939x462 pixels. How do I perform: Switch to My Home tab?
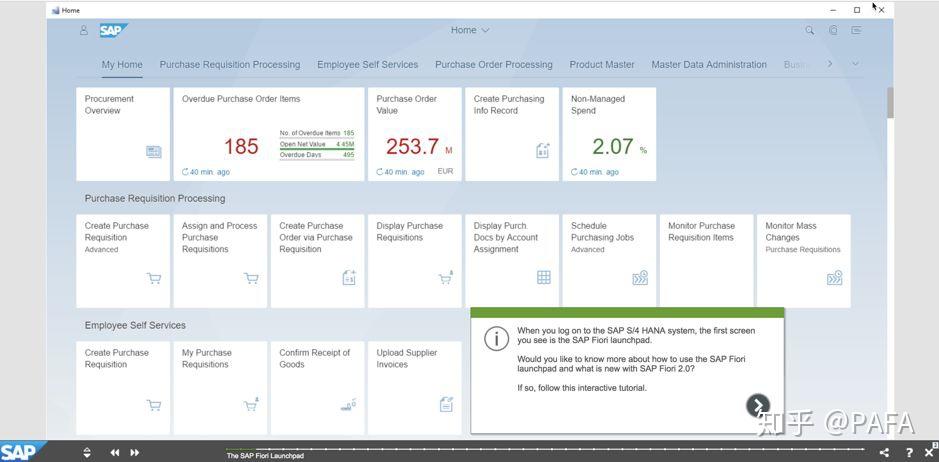122,65
